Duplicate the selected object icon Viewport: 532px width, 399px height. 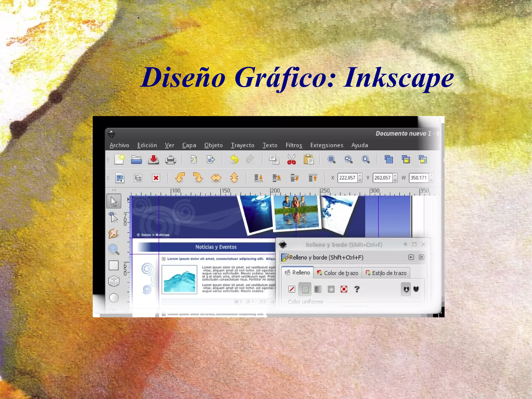(389, 159)
